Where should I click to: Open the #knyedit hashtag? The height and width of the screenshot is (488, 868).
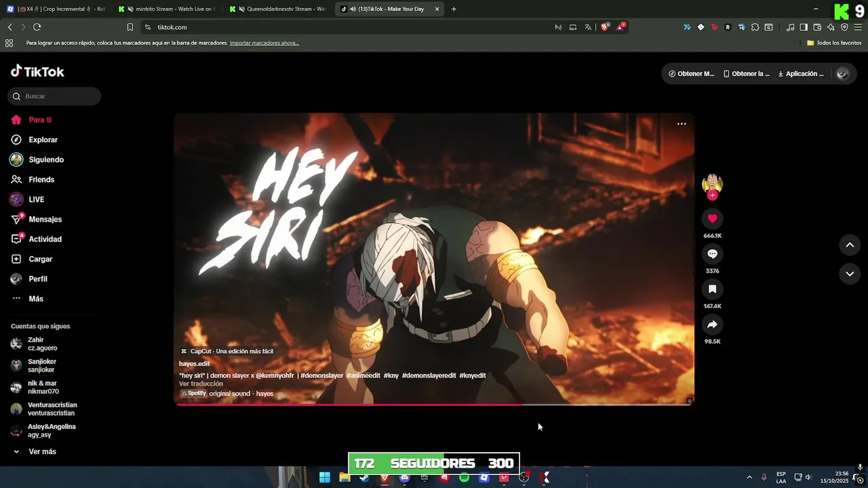click(x=472, y=375)
